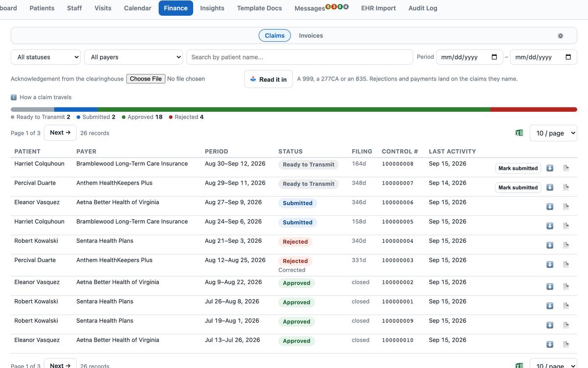Download claim 100000006 for Eleanor Vasquez
Image resolution: width=588 pixels, height=368 pixels.
[550, 207]
